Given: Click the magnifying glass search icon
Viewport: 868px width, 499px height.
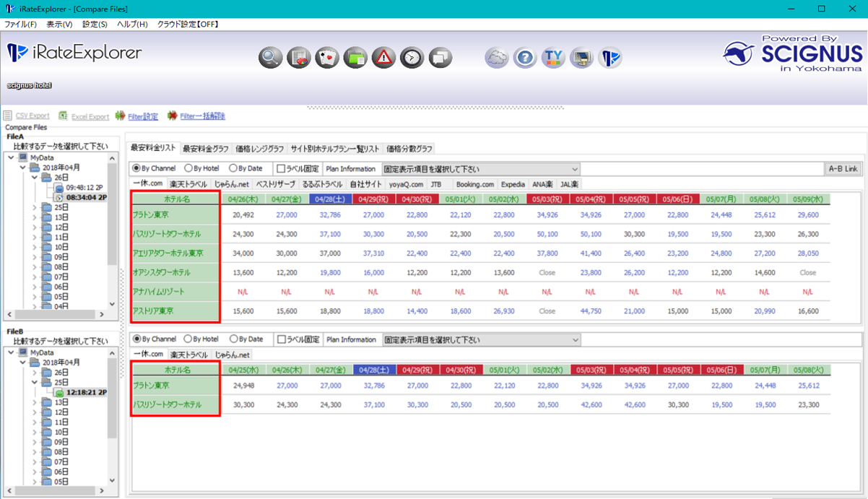Looking at the screenshot, I should pos(271,57).
